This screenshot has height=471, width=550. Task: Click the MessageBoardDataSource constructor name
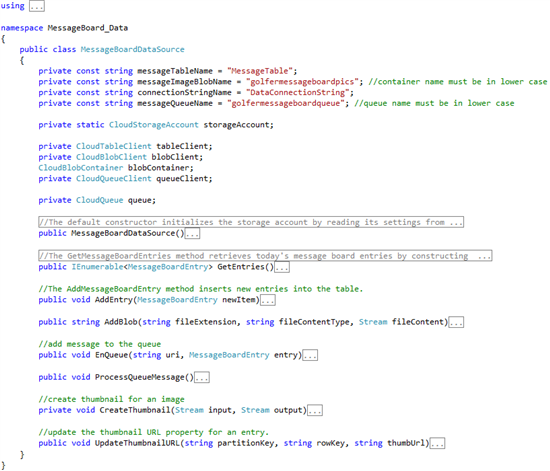tap(123, 233)
